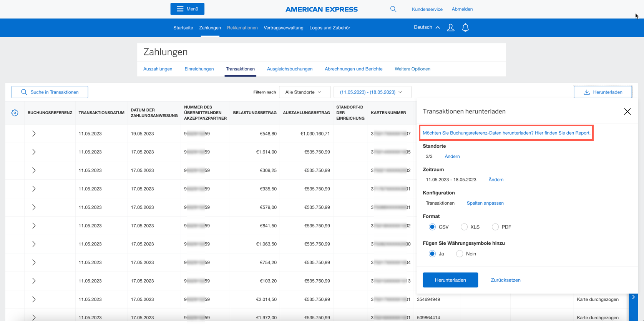Open the Buchungsreferenz-Daten report link

click(x=506, y=133)
